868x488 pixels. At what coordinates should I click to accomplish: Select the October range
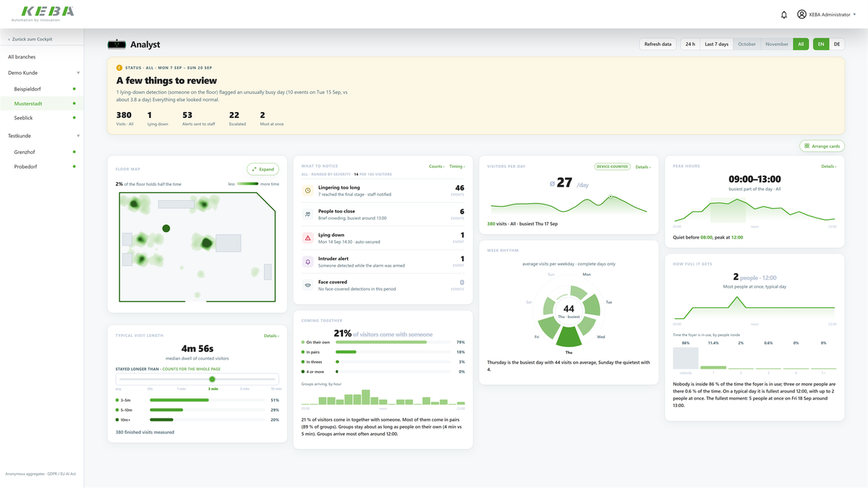point(746,44)
